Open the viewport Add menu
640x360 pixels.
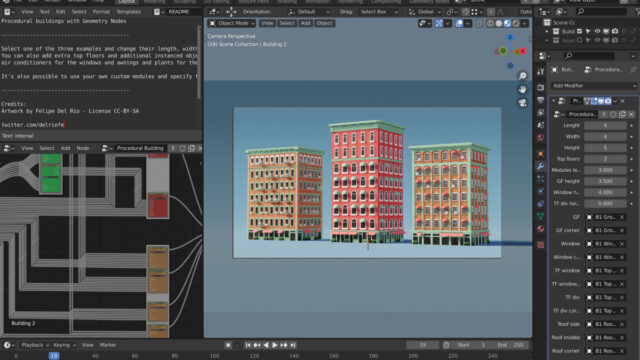click(305, 23)
